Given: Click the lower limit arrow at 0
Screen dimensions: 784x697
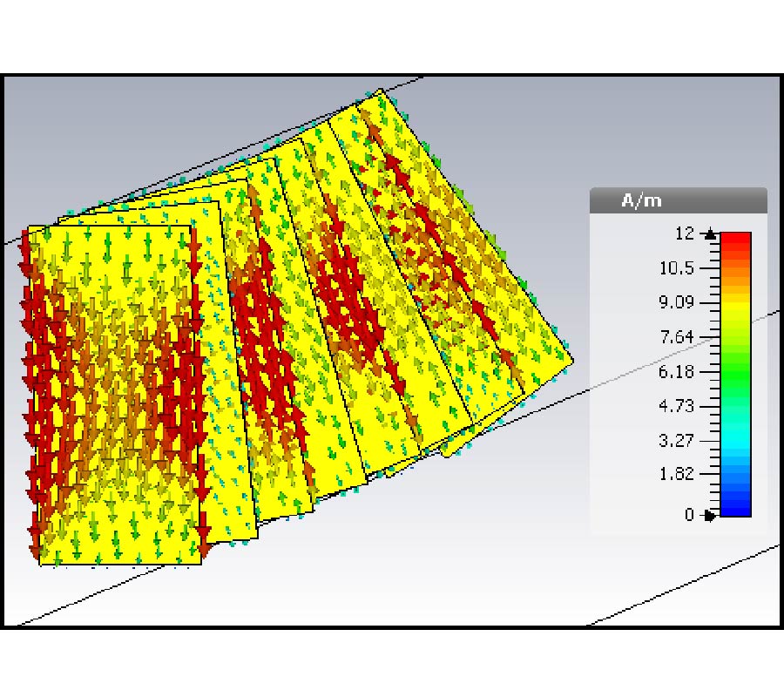Looking at the screenshot, I should click(x=710, y=515).
